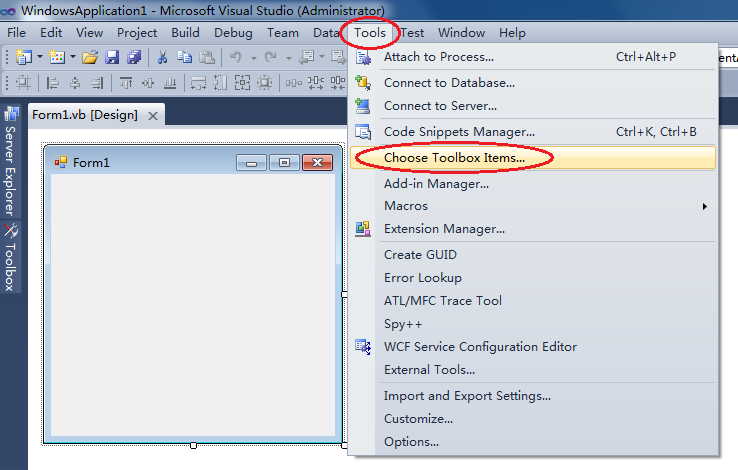Click the Copy icon in toolbar
Viewport: 738px width, 470px height.
point(184,57)
